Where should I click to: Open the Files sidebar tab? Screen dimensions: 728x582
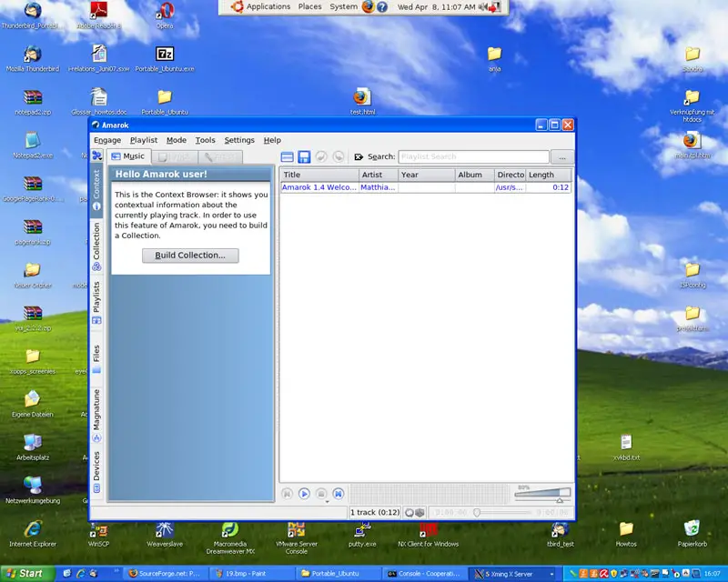(96, 359)
